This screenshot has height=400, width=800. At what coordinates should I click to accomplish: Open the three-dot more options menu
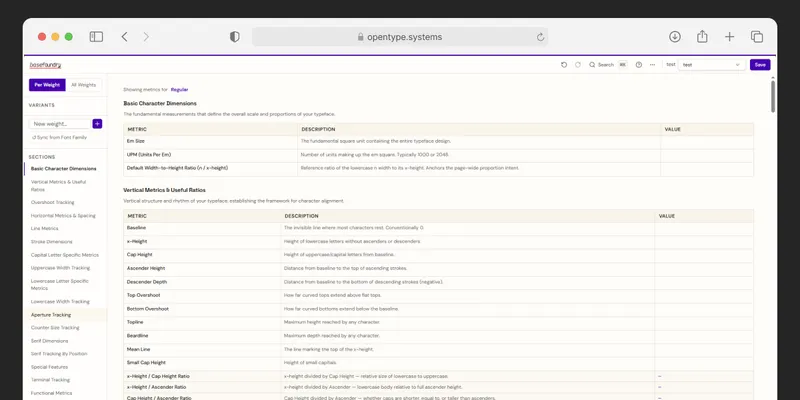(x=652, y=65)
